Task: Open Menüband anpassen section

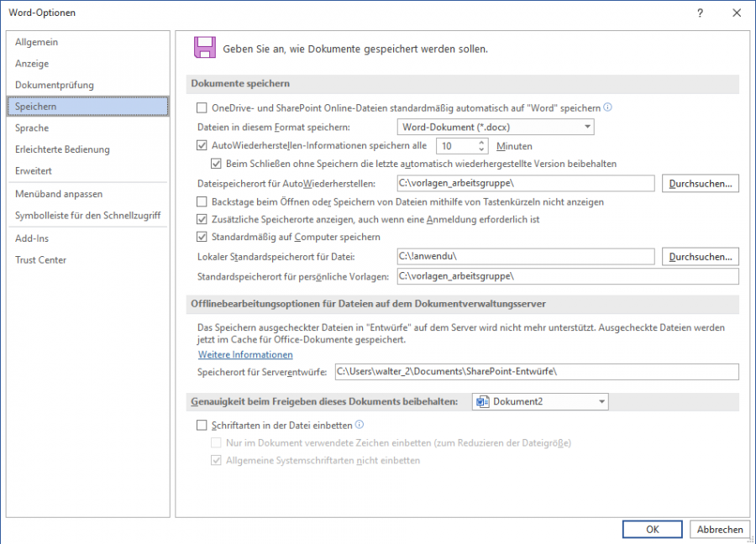Action: [x=59, y=194]
